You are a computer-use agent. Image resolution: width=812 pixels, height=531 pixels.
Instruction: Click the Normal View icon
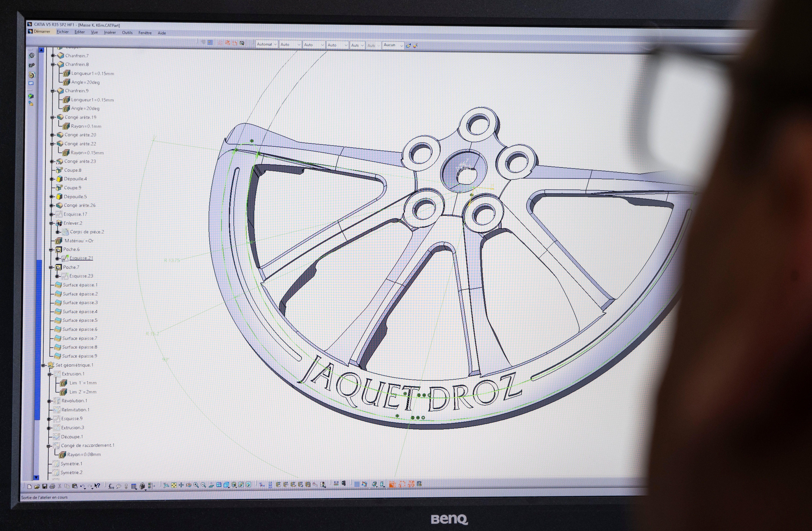point(211,485)
